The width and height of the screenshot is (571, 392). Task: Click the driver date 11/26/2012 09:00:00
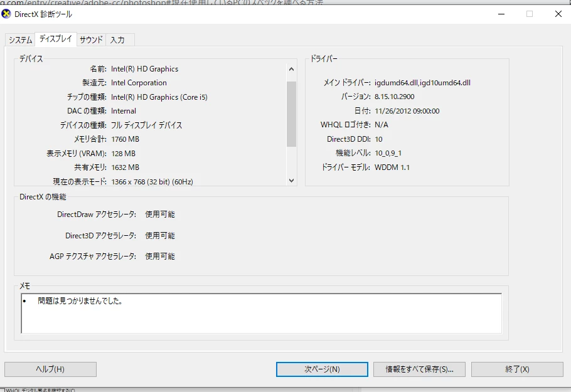(x=407, y=110)
